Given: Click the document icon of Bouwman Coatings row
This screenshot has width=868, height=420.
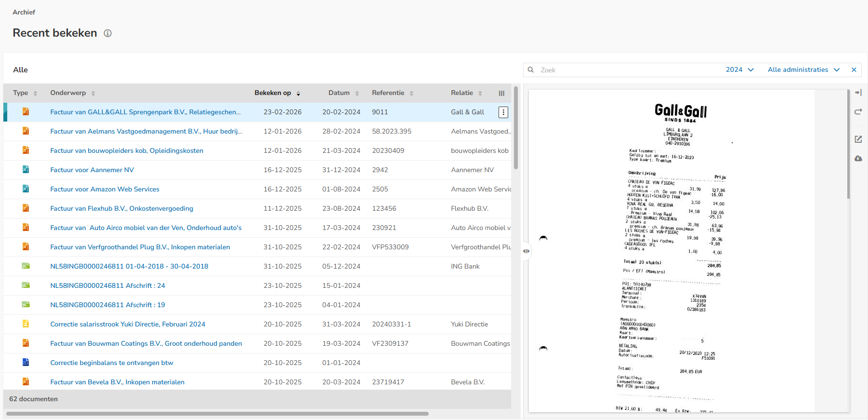Looking at the screenshot, I should 26,343.
